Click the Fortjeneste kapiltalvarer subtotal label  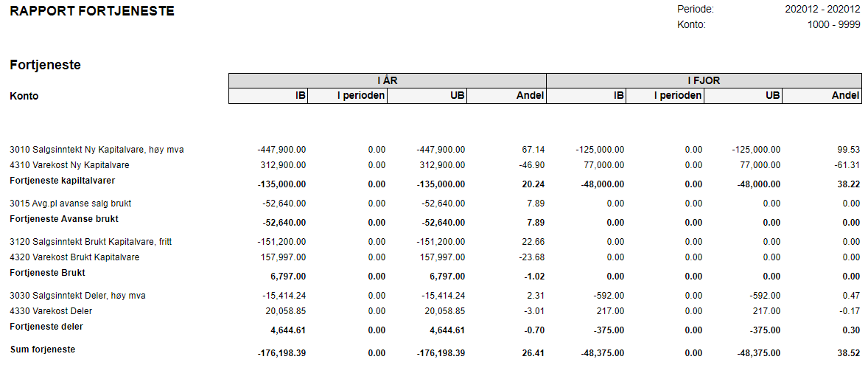(62, 180)
